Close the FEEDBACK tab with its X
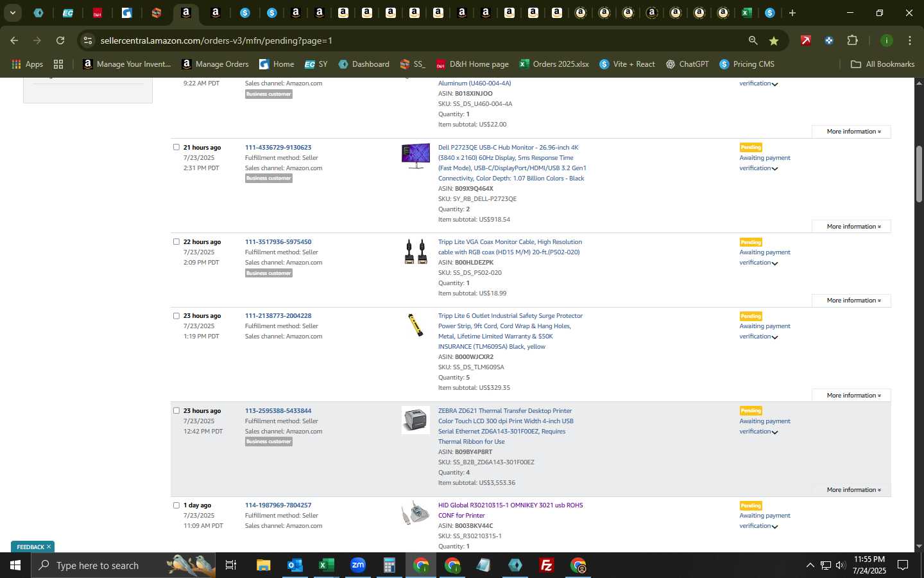The image size is (924, 578). coord(48,547)
